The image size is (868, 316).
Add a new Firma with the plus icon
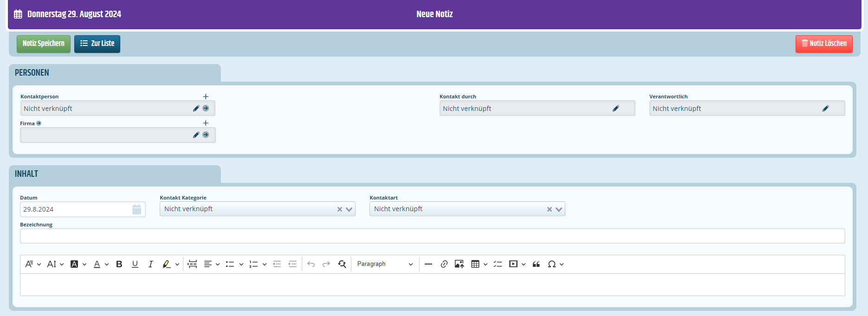tap(206, 123)
